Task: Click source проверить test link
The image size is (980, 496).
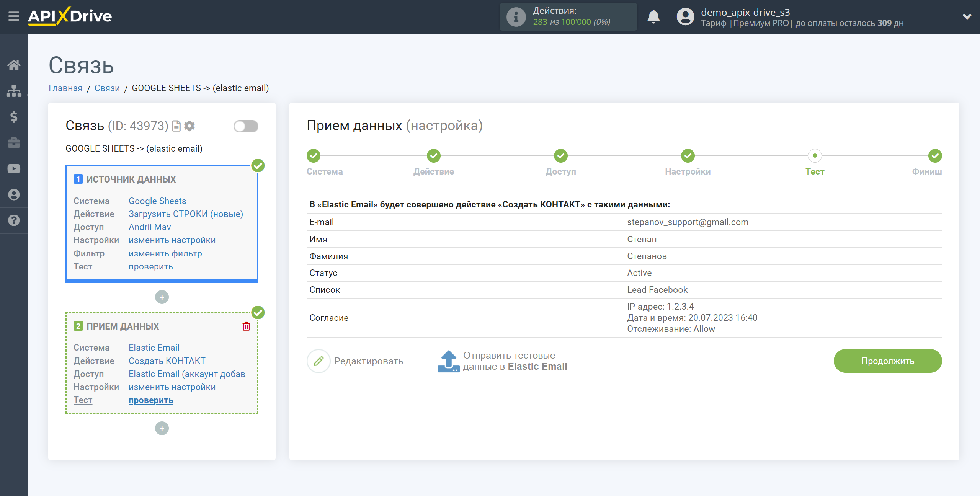Action: 150,266
